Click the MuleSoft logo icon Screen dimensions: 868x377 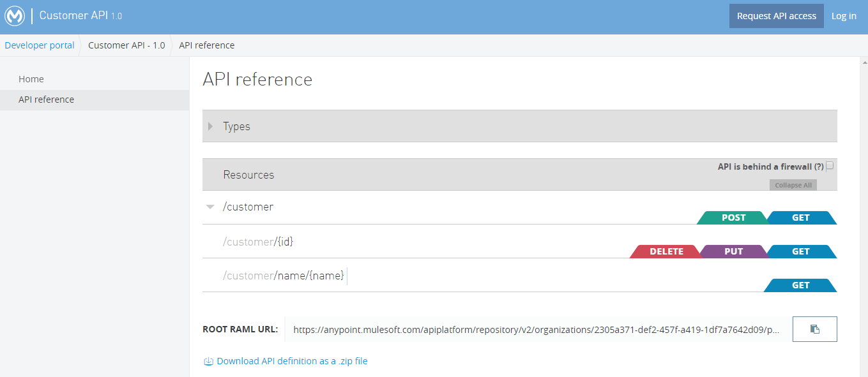point(15,16)
